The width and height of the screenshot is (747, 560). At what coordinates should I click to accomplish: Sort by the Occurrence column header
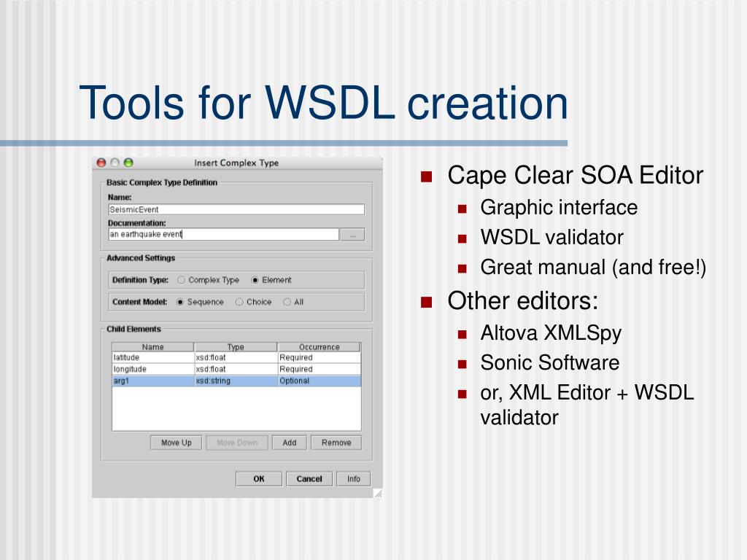(x=320, y=347)
